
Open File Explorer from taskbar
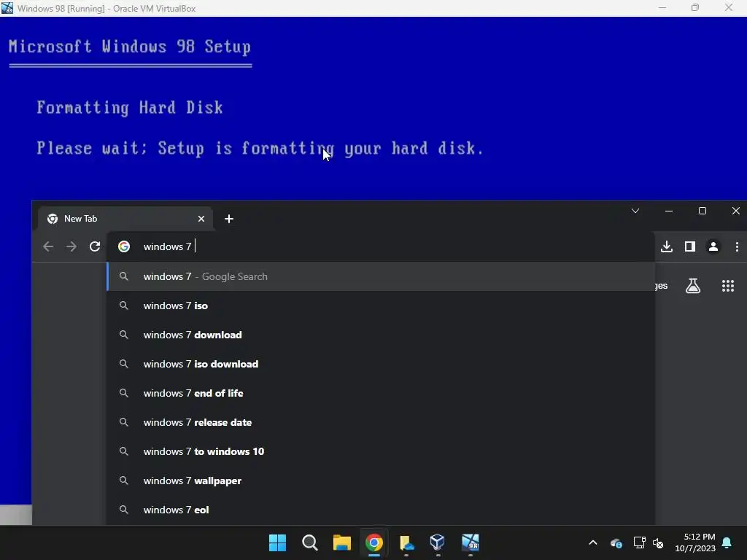point(341,542)
